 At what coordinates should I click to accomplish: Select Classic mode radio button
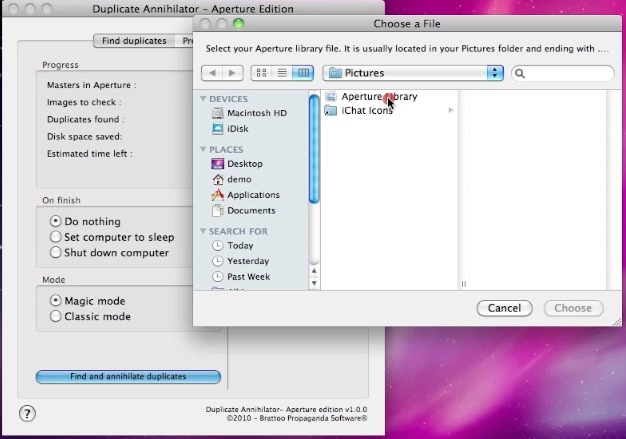click(x=56, y=316)
